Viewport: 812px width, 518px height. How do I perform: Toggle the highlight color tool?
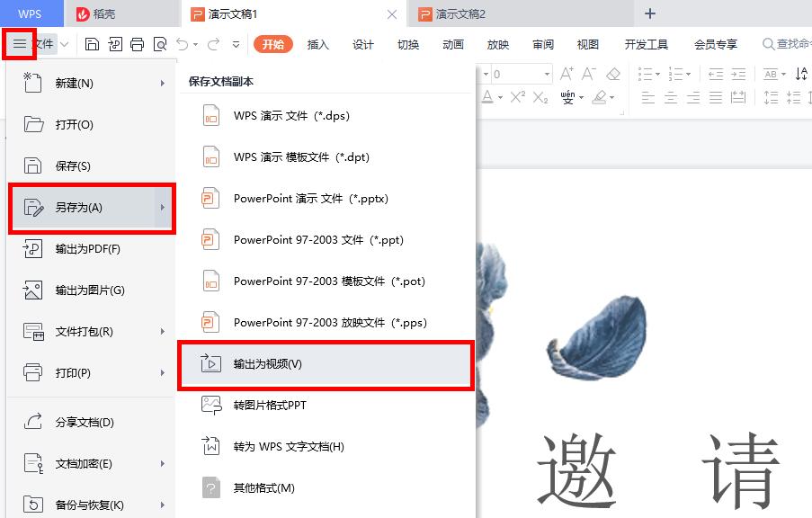(x=600, y=97)
